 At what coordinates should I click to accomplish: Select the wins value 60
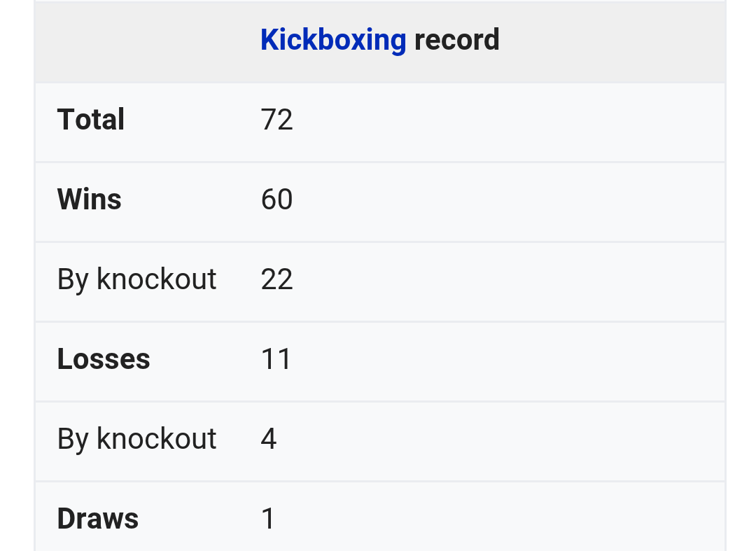coord(276,200)
